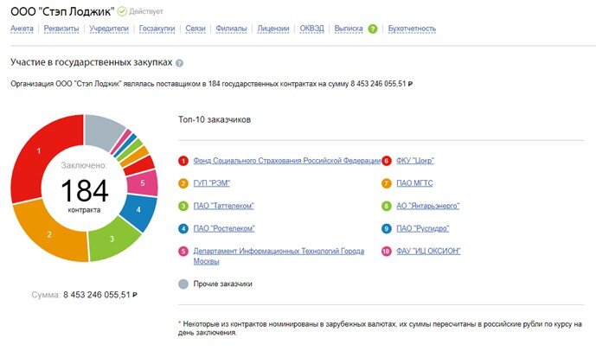Viewport: 596px width, 364px height.
Task: Click the blue number 4 legend badge
Action: click(x=183, y=229)
